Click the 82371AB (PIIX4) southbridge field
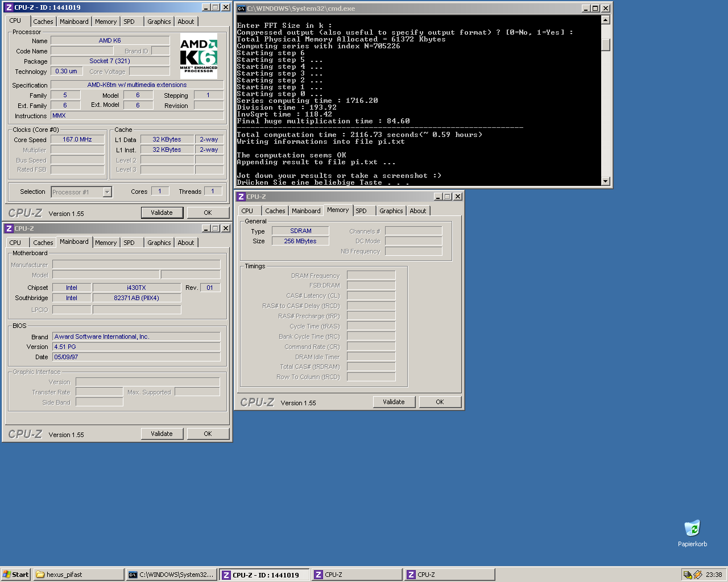The height and width of the screenshot is (582, 728). pyautogui.click(x=136, y=298)
